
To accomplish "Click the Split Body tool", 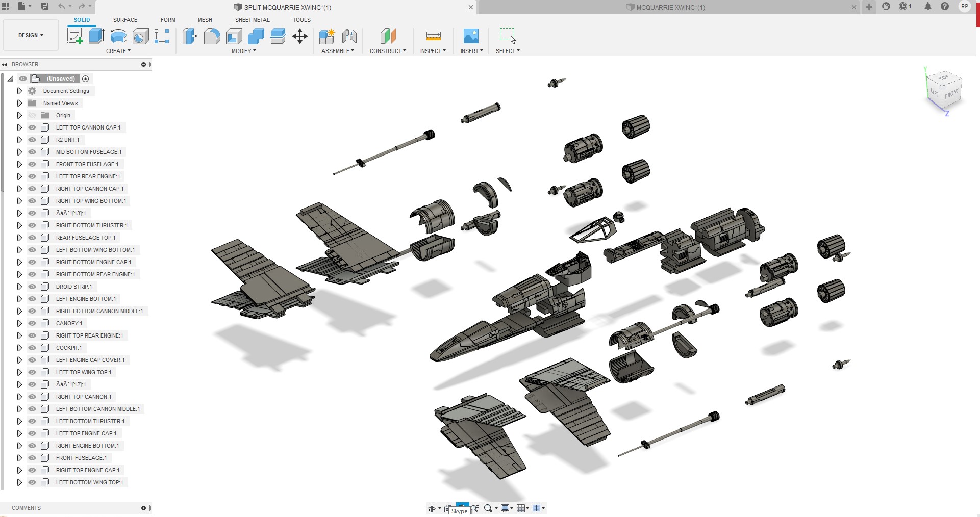I will pyautogui.click(x=278, y=36).
